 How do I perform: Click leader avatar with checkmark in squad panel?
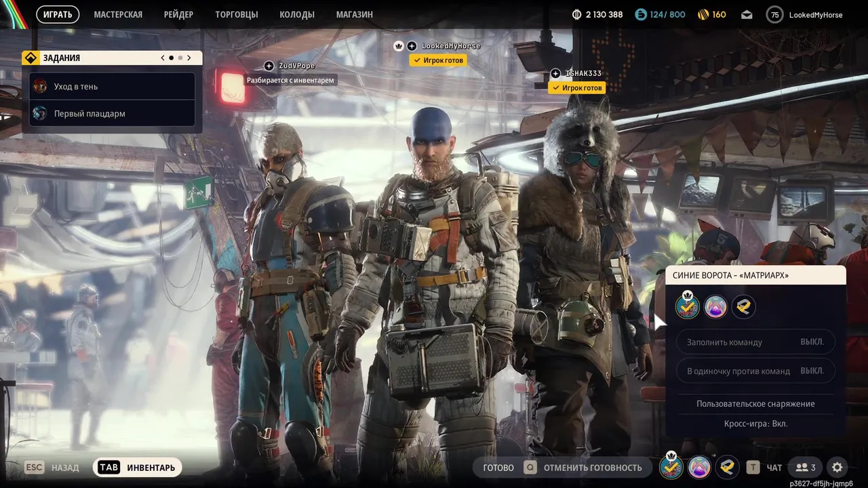point(688,306)
